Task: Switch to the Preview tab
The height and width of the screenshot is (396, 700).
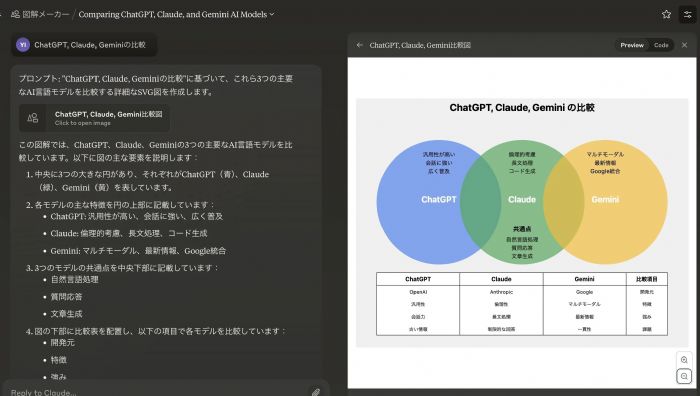Action: pyautogui.click(x=632, y=45)
